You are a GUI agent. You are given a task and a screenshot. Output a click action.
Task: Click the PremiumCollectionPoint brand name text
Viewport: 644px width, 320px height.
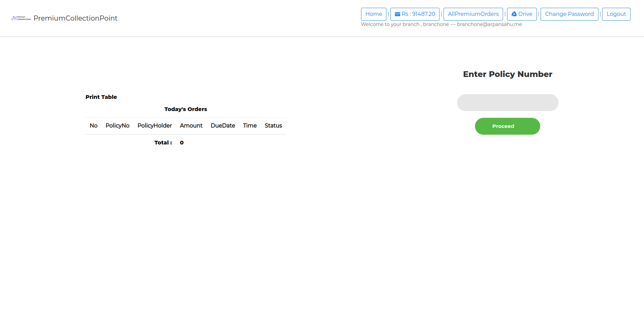click(75, 18)
